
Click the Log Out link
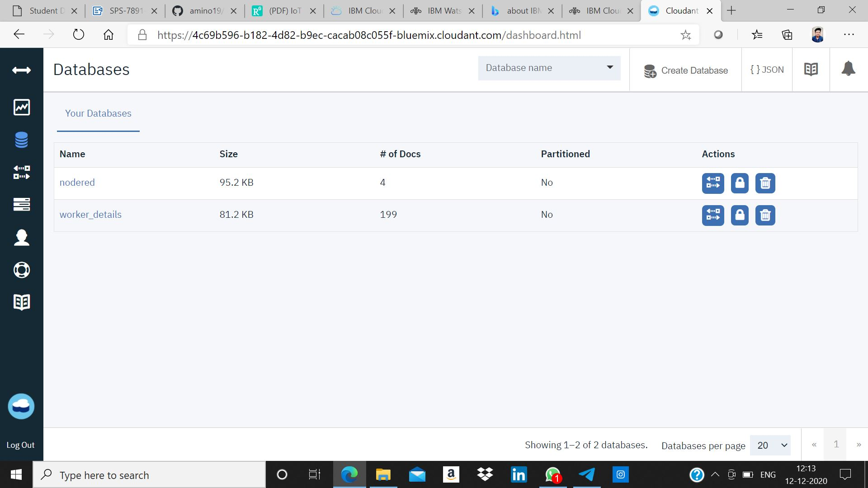point(20,445)
